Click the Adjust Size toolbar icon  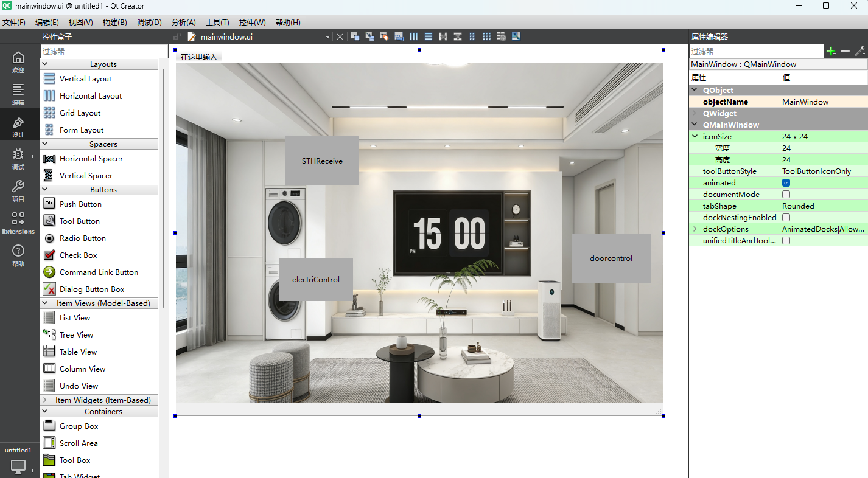click(x=516, y=36)
